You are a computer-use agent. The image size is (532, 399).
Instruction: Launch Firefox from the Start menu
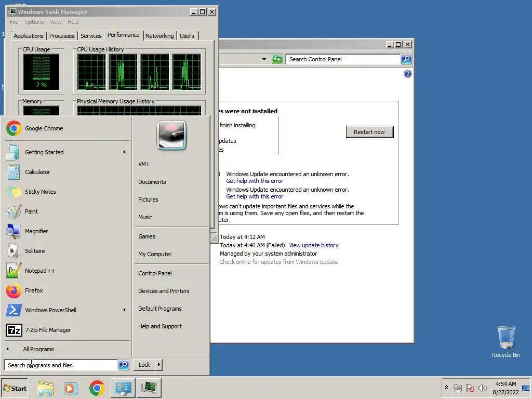pos(67,290)
